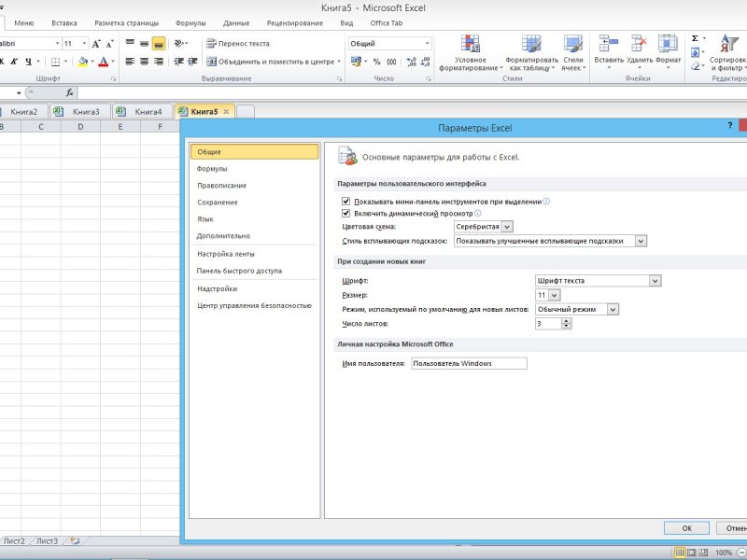747x560 pixels.
Task: Click the cell borders icon
Action: point(55,62)
